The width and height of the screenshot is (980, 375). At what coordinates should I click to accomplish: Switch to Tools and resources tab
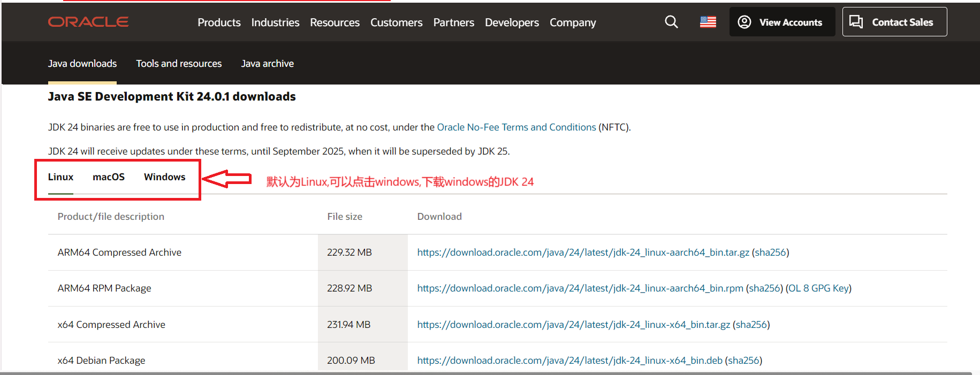179,64
